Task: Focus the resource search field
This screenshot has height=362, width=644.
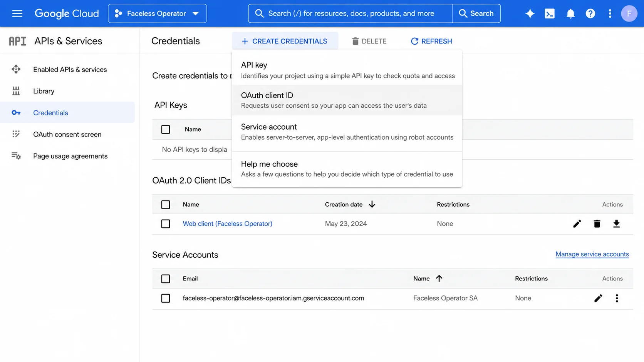Action: (x=351, y=13)
